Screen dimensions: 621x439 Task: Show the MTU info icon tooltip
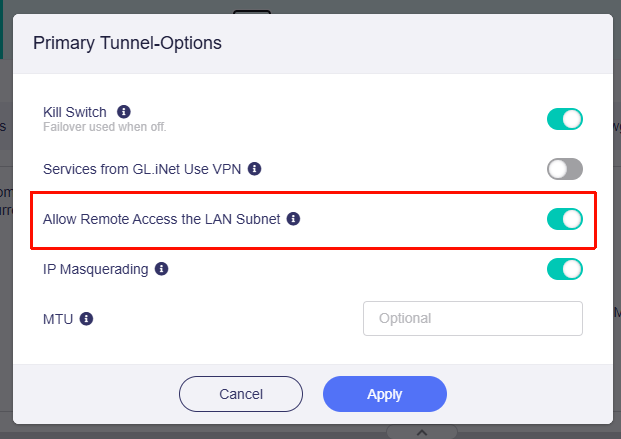[x=86, y=319]
